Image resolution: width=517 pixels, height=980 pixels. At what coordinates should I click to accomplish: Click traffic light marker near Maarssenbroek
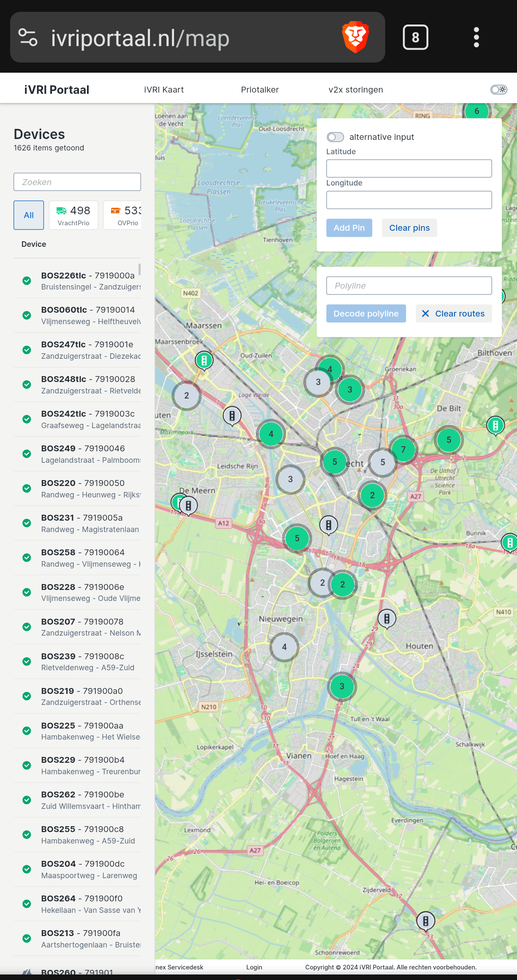click(x=204, y=360)
